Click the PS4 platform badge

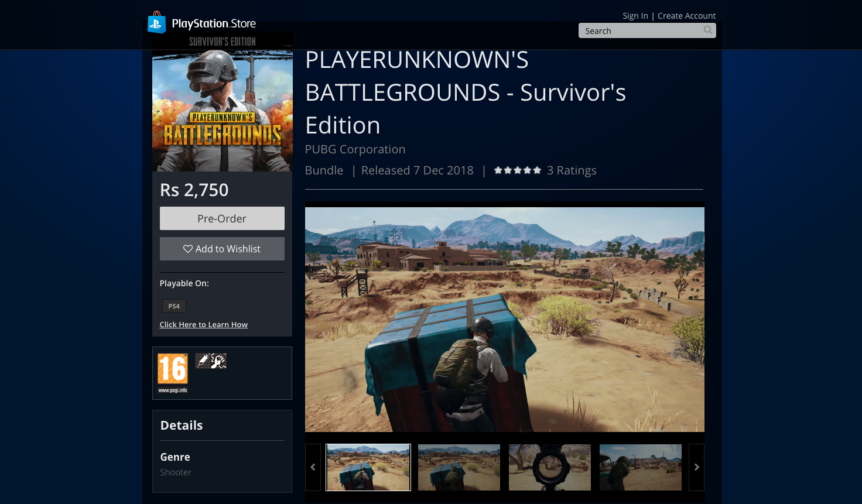[174, 306]
